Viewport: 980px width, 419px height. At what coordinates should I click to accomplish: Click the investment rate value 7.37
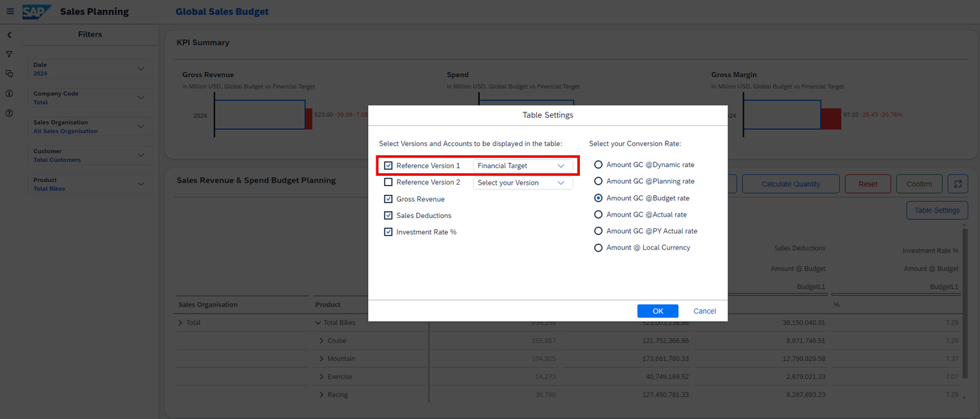pos(951,359)
